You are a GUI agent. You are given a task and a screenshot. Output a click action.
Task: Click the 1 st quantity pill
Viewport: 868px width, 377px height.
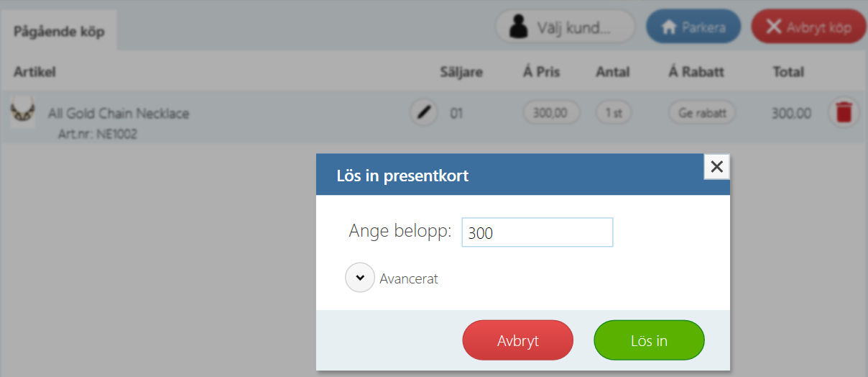click(x=614, y=113)
